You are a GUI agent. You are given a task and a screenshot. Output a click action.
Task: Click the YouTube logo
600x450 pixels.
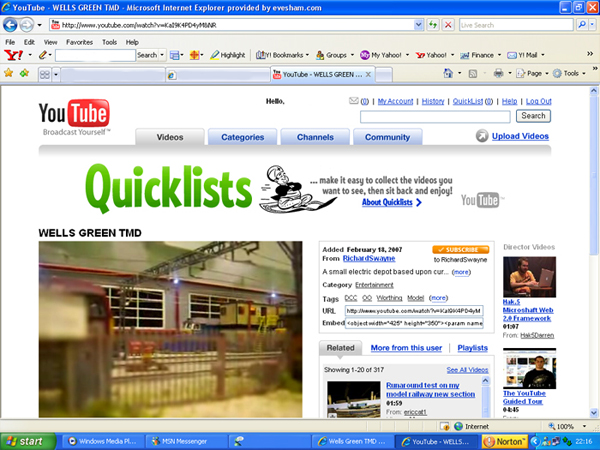[74, 113]
